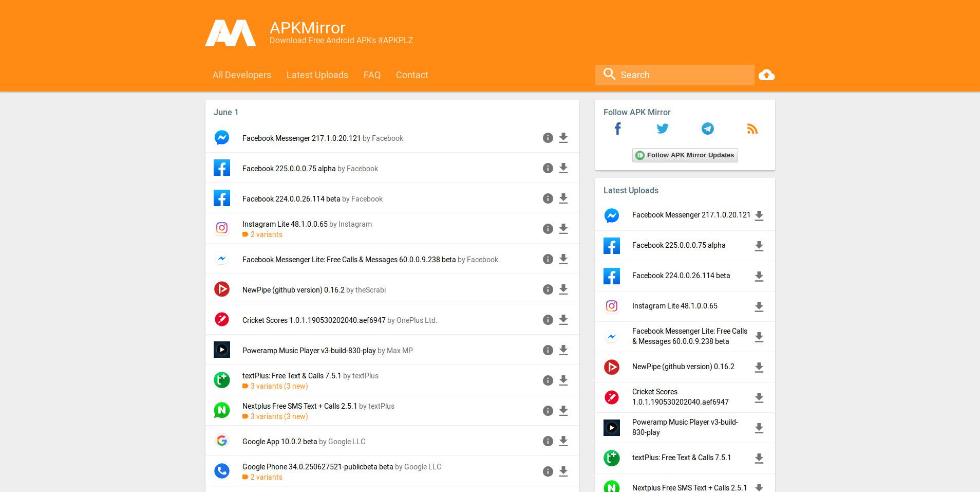This screenshot has width=980, height=492.
Task: Show info for Google Phone publicbeta
Action: [548, 471]
